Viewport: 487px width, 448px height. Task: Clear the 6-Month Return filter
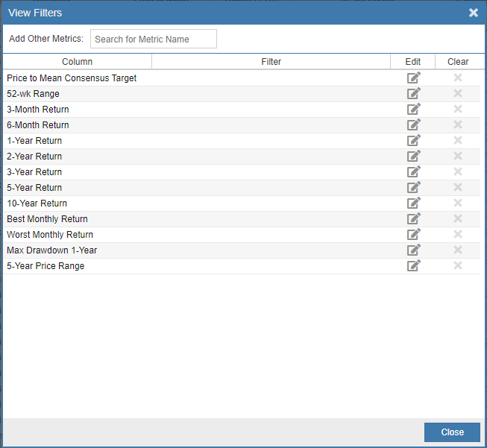tap(458, 124)
